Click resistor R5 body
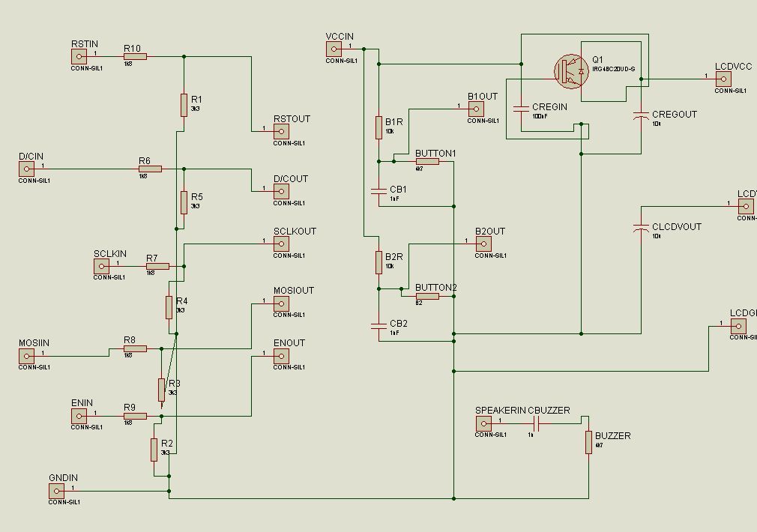The height and width of the screenshot is (532, 757). [184, 203]
